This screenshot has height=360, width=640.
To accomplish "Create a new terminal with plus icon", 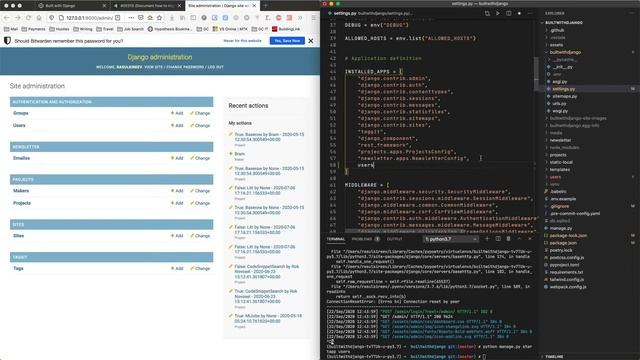I will click(487, 239).
